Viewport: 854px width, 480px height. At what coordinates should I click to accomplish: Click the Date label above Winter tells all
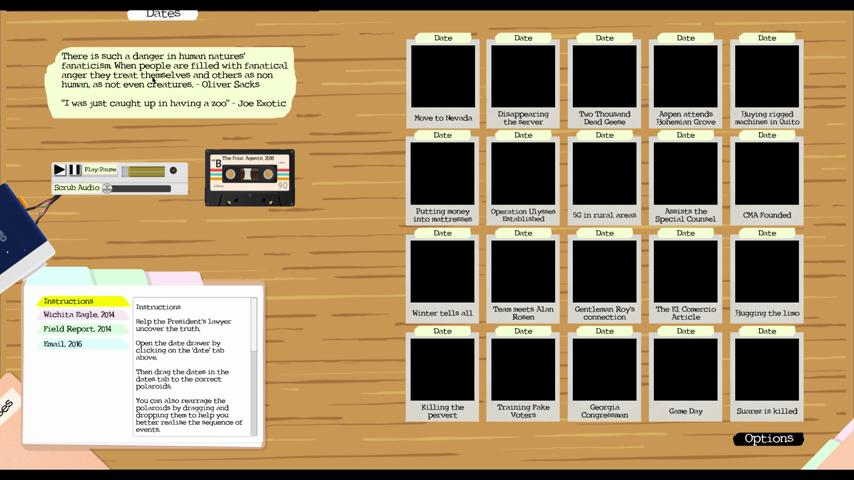(x=443, y=234)
